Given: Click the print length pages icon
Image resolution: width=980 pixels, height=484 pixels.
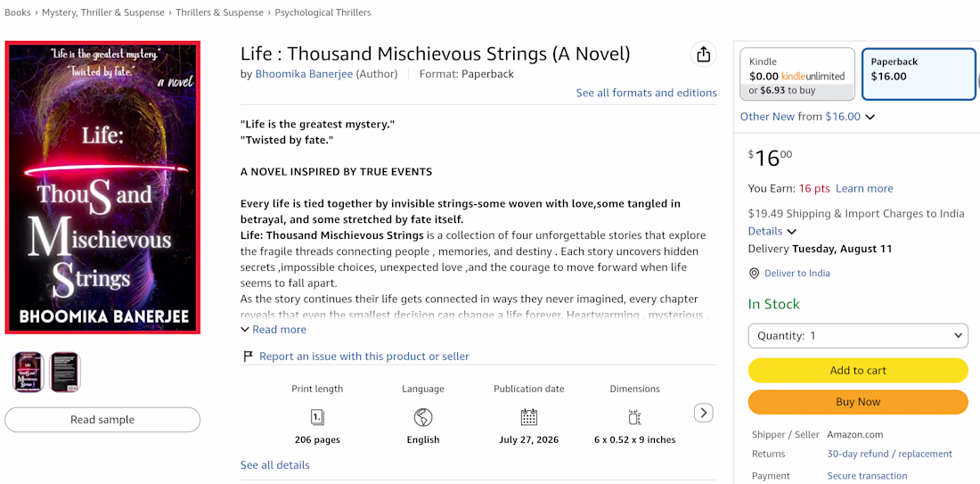Looking at the screenshot, I should [317, 417].
